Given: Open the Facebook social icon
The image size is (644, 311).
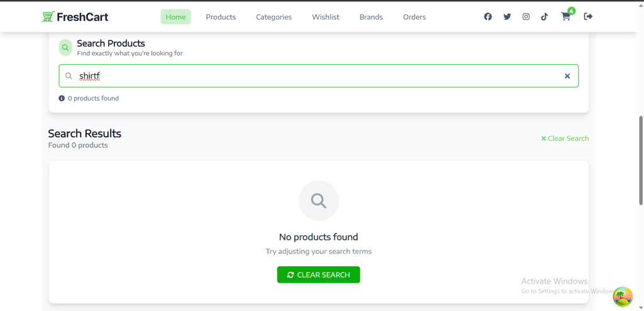Looking at the screenshot, I should [x=488, y=17].
